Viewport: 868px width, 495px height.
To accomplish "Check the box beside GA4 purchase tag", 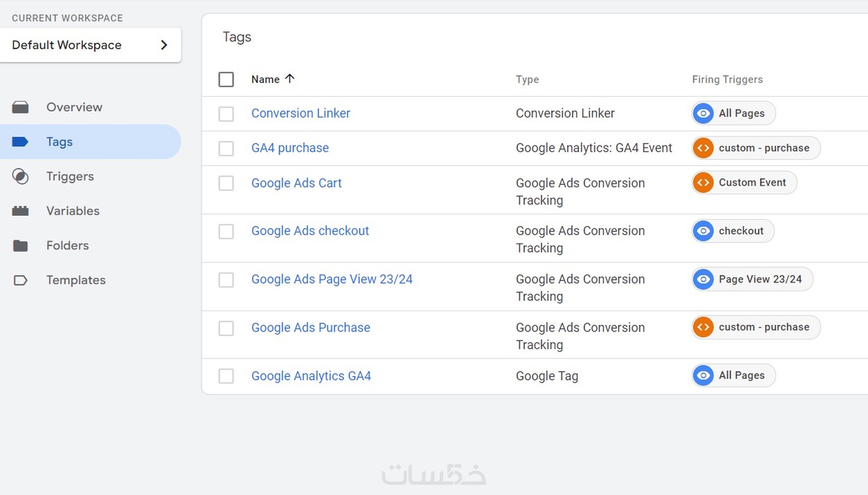I will [x=226, y=148].
